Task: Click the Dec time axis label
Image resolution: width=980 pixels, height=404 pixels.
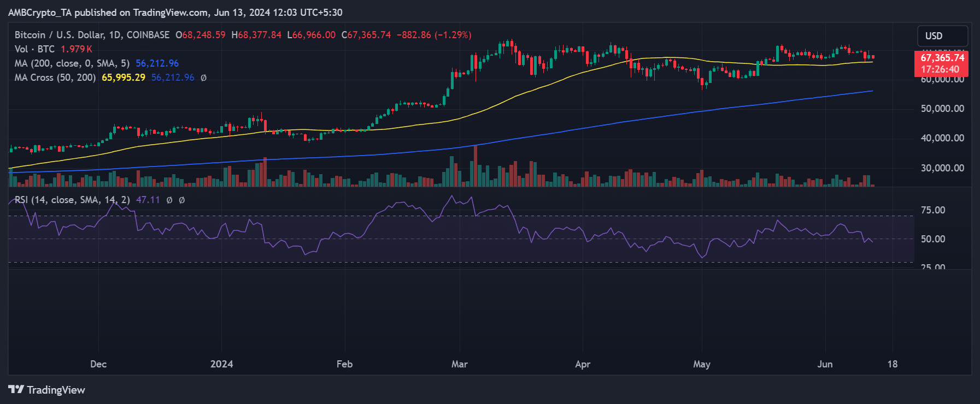Action: pyautogui.click(x=98, y=364)
